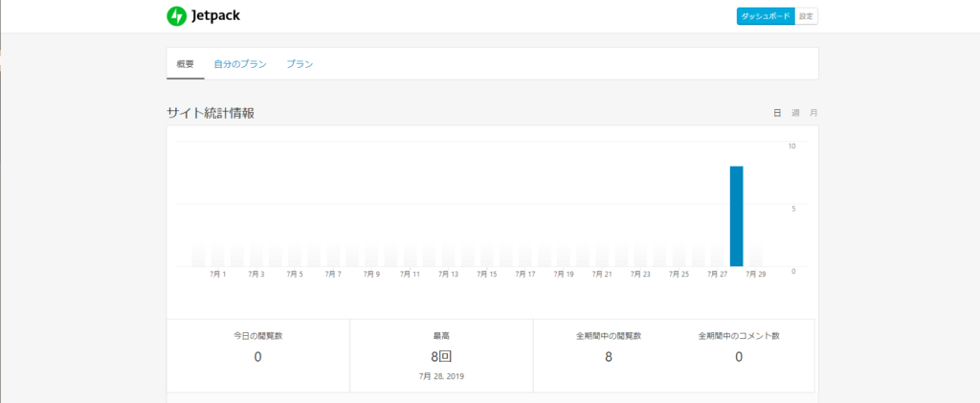Click the 全期間中のコメント数 count
This screenshot has width=980, height=403.
(739, 357)
